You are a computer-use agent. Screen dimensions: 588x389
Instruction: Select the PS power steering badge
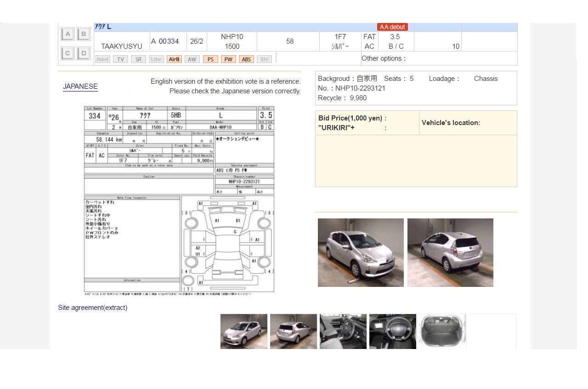coord(210,59)
